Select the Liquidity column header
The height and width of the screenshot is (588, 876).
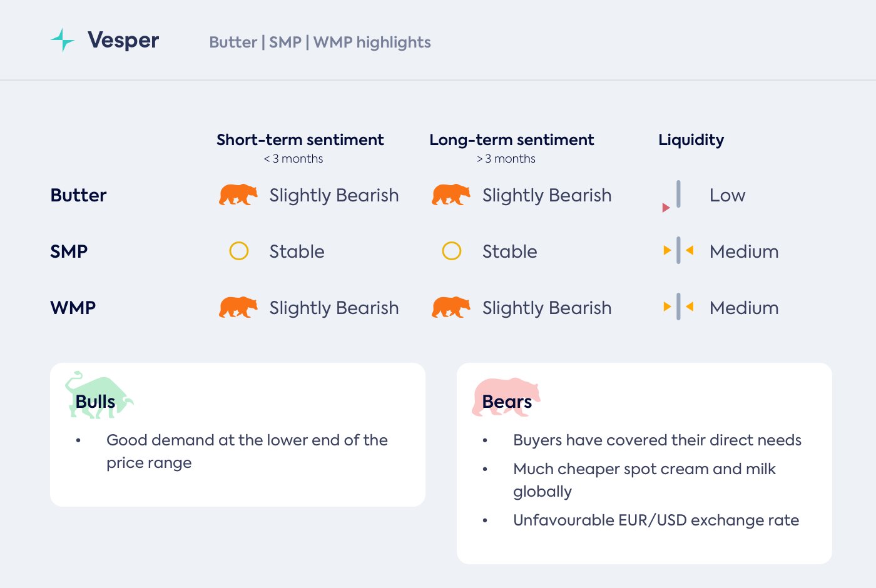(691, 140)
